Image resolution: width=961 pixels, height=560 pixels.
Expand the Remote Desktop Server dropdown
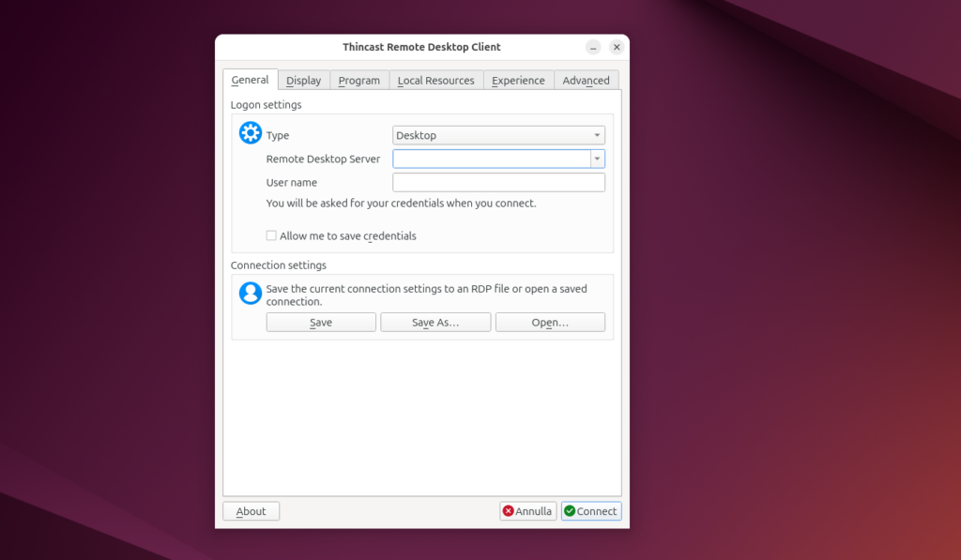tap(597, 159)
